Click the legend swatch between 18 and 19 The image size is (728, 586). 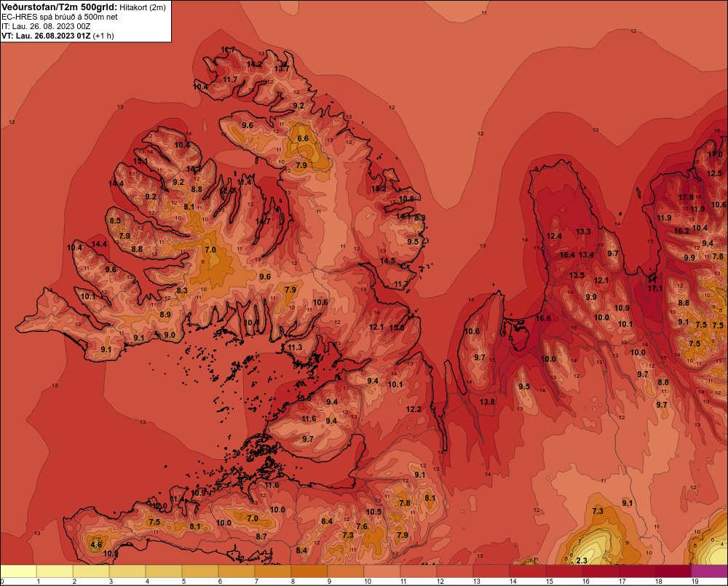pos(673,571)
